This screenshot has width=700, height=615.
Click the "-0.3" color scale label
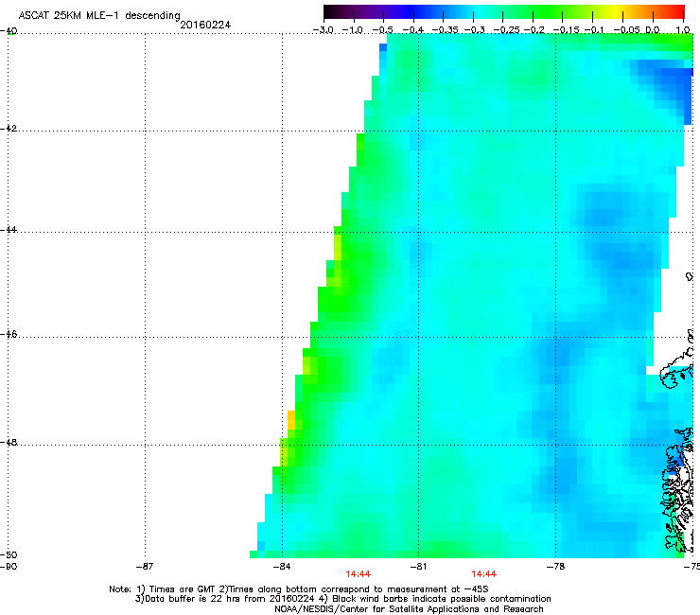[475, 30]
